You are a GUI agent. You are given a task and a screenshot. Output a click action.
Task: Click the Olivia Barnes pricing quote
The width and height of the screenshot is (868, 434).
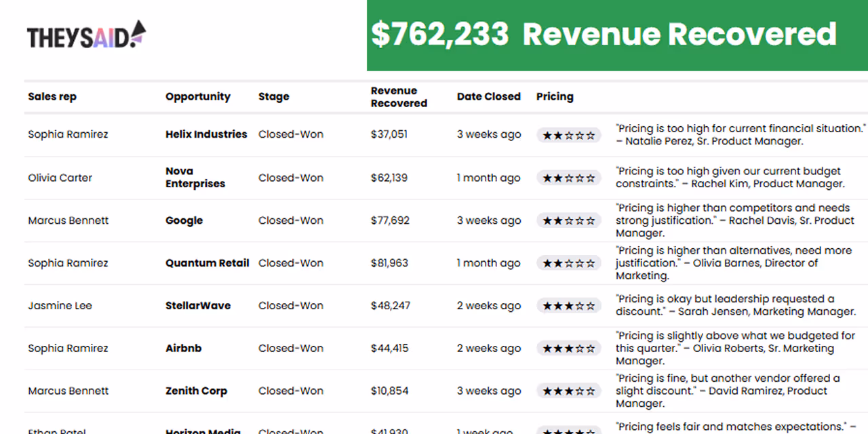(x=734, y=263)
